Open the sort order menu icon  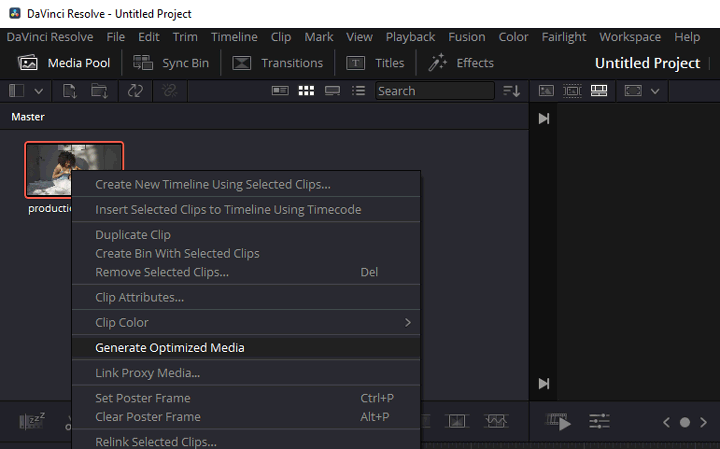click(x=511, y=91)
